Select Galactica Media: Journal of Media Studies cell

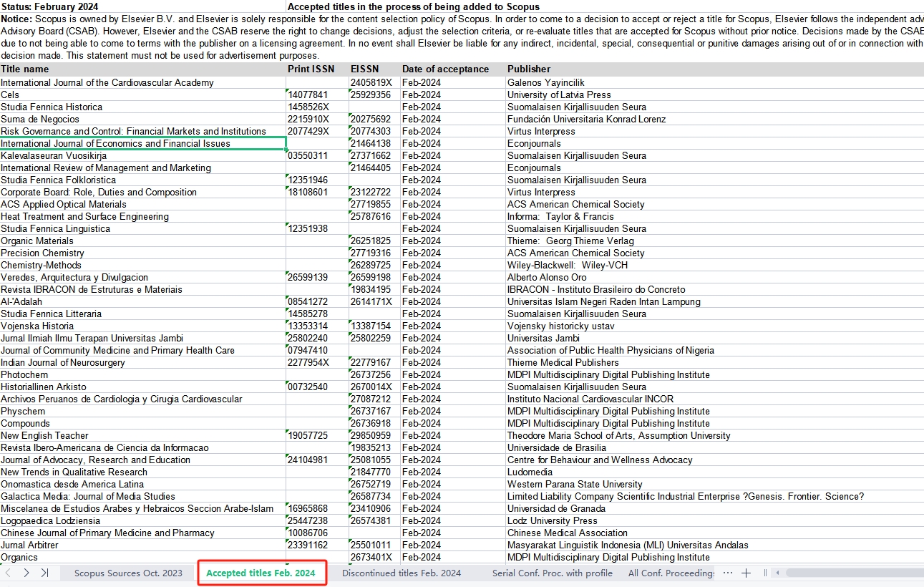point(143,496)
